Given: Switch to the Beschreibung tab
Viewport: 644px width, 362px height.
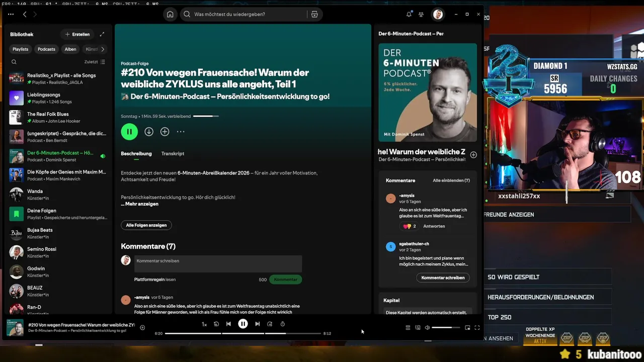Looking at the screenshot, I should click(x=136, y=154).
